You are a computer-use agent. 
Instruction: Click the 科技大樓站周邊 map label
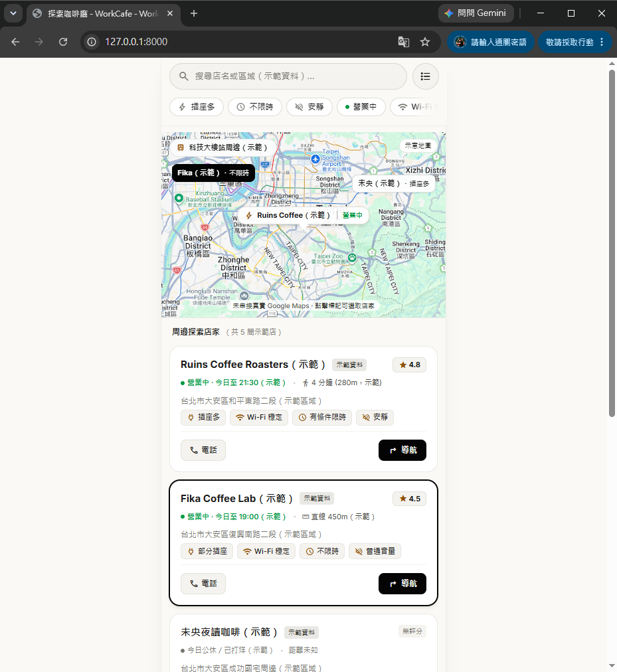222,147
